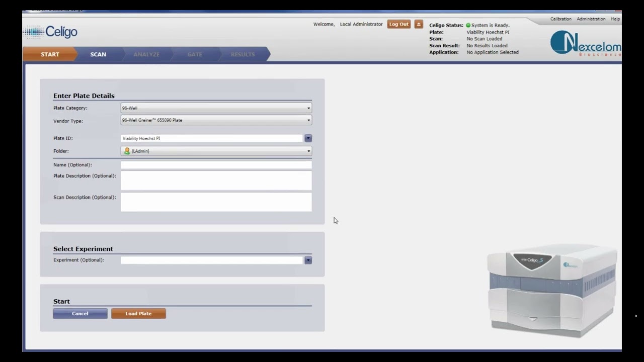
Task: Go to the START tab
Action: coord(50,54)
